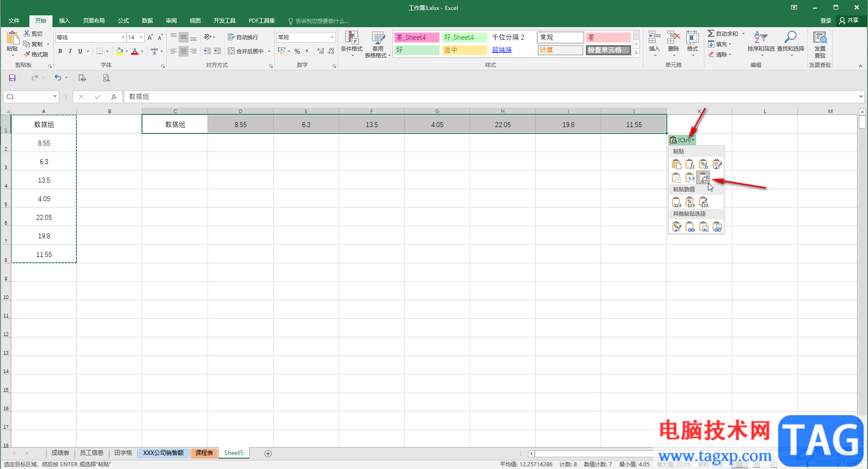The image size is (868, 469).
Task: Open Sort and Filter (排序和筛选)
Action: coord(761,44)
